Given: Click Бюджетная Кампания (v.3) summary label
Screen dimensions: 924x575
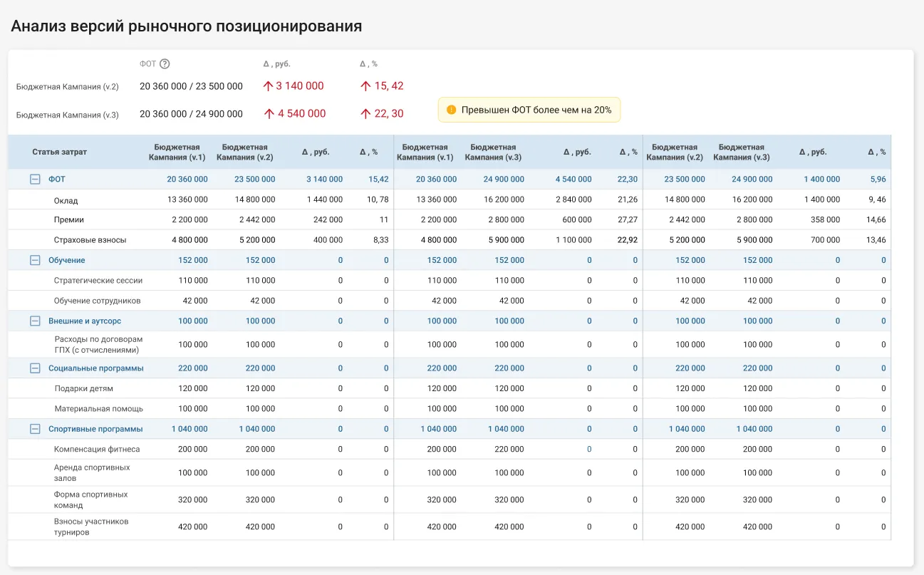Looking at the screenshot, I should point(68,115).
